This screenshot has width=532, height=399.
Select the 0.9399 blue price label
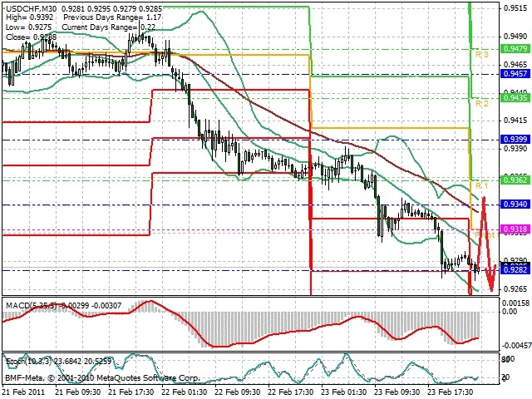pos(515,139)
